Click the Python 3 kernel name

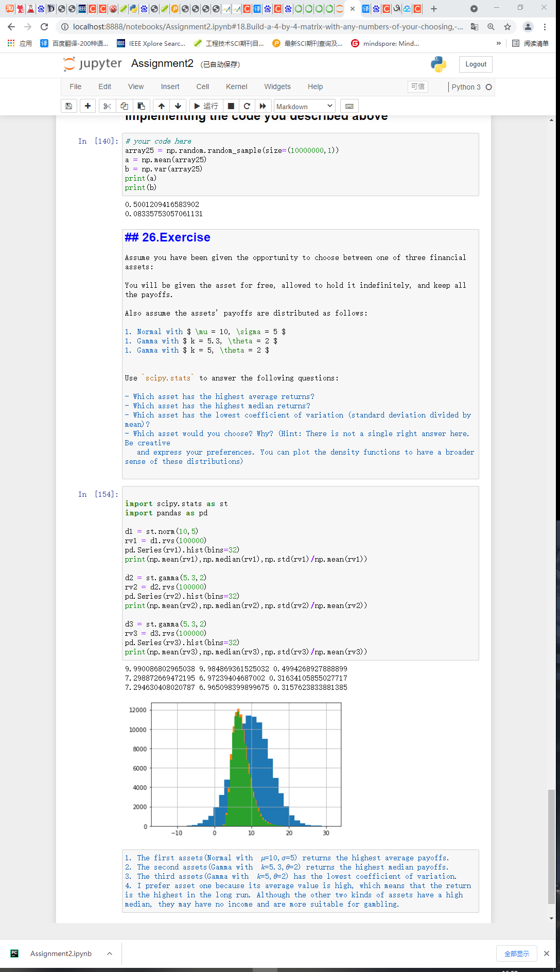466,87
